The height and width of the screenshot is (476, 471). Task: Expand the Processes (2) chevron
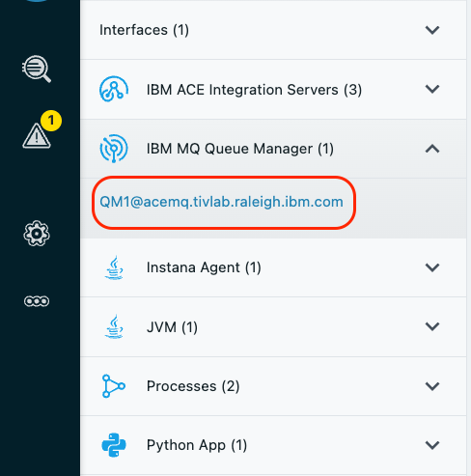pos(432,386)
